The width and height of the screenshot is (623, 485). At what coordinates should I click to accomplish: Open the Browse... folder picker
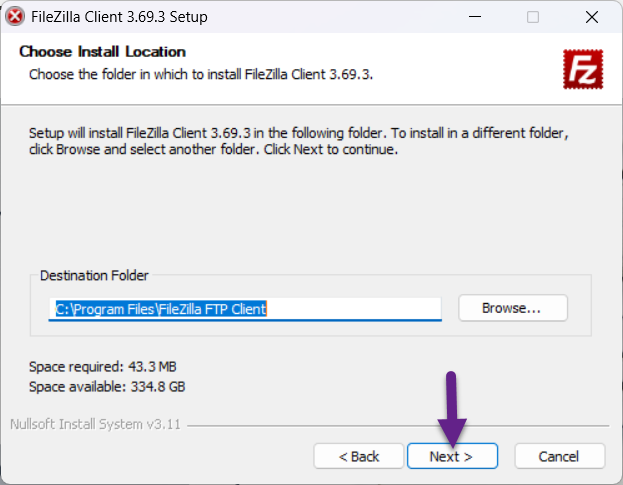512,308
